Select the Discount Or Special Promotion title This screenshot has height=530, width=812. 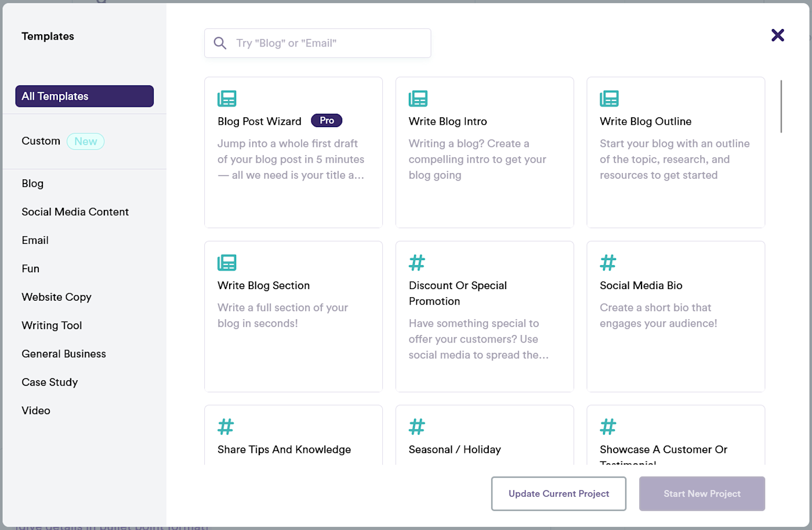(458, 293)
